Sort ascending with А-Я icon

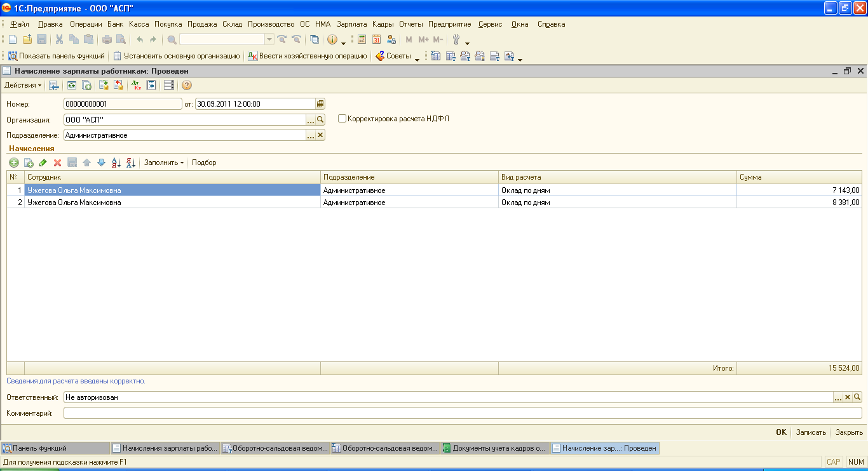116,163
